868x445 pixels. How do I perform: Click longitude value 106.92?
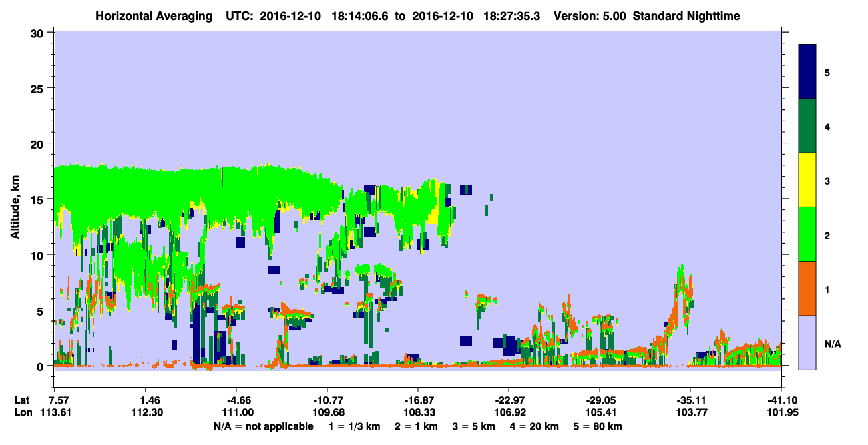(509, 412)
